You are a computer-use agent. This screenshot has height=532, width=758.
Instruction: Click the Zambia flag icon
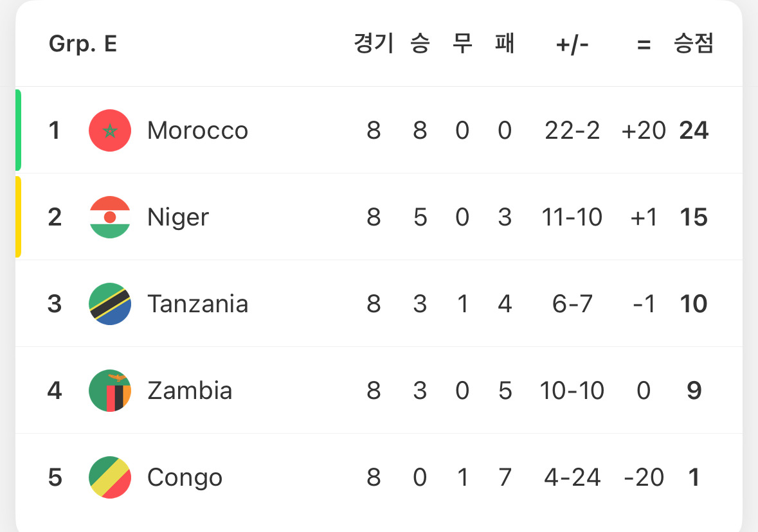pos(110,391)
